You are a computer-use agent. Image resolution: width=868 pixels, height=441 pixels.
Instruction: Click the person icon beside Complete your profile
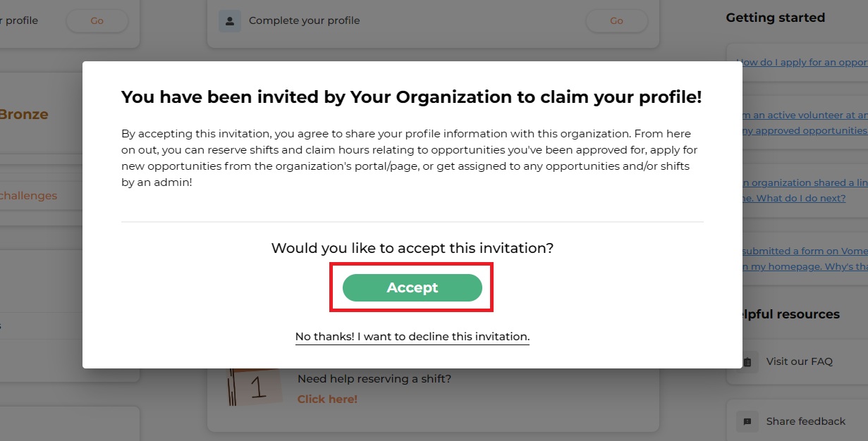[229, 21]
